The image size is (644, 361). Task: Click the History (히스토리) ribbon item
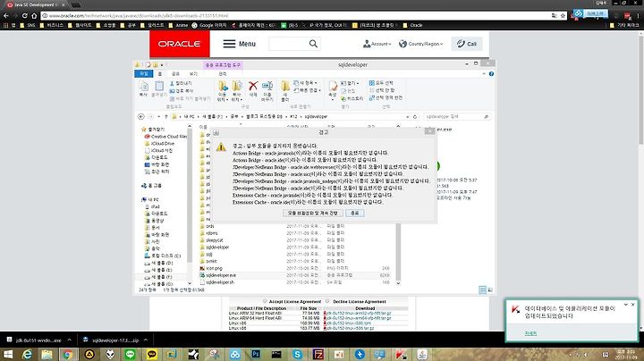352,98
